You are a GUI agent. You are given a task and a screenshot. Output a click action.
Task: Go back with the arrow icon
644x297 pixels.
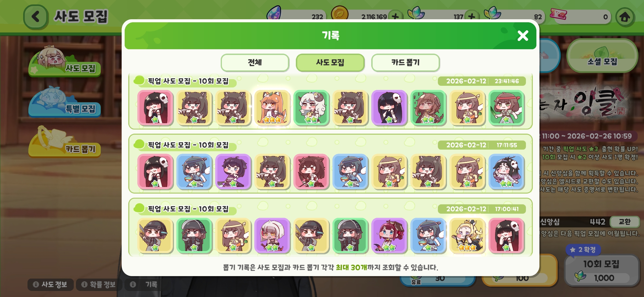coord(36,17)
